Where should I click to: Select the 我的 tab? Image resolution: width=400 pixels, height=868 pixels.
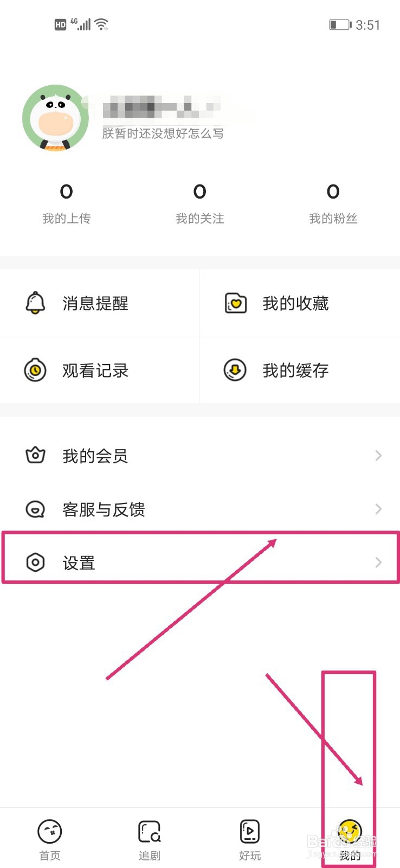350,839
